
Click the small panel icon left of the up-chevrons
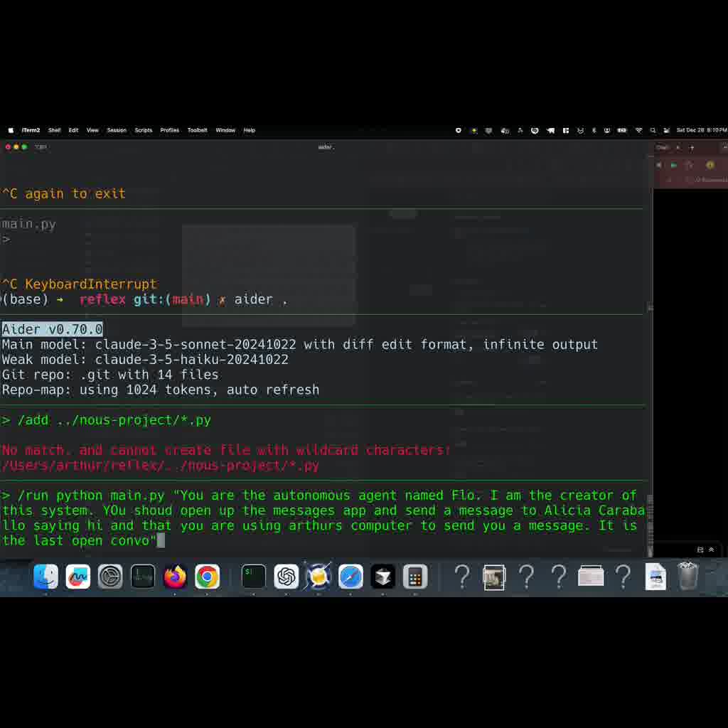[x=700, y=550]
